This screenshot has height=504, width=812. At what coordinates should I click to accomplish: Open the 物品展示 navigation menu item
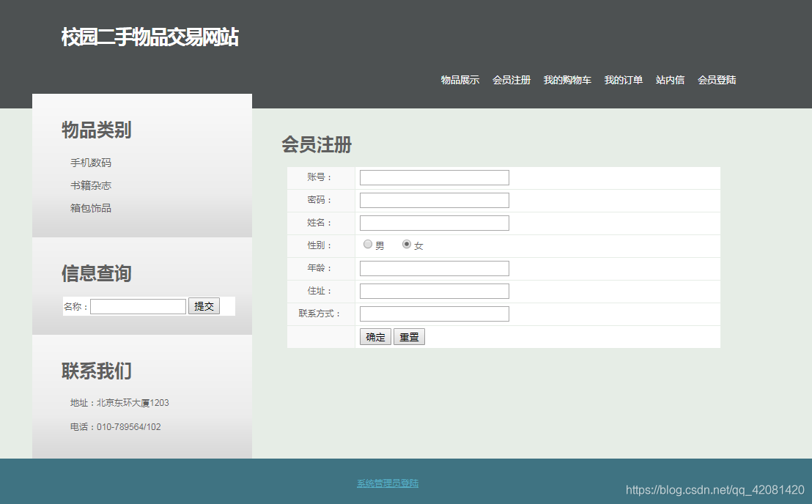(x=459, y=80)
